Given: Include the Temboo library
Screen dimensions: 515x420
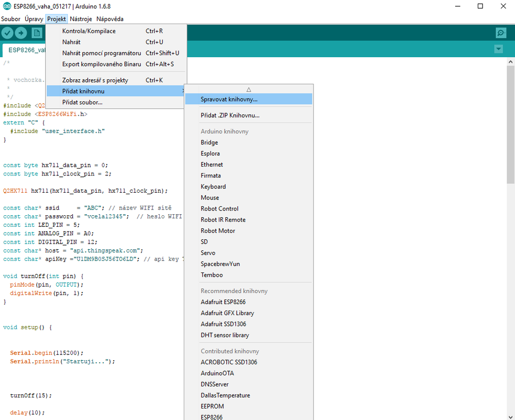Looking at the screenshot, I should pos(249,275).
